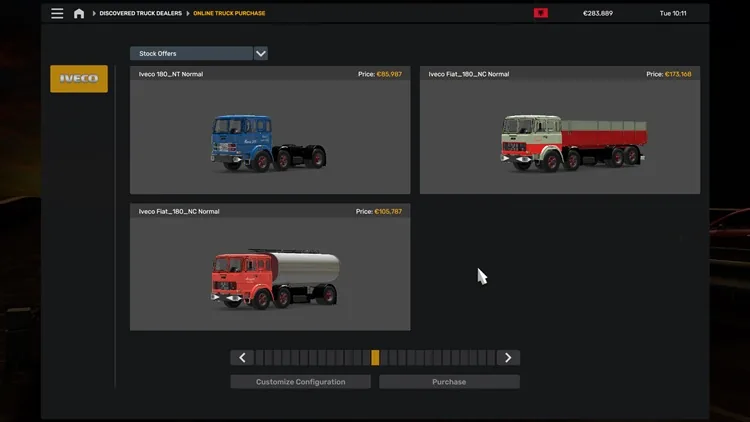The width and height of the screenshot is (750, 422).
Task: Open the hamburger main menu
Action: tap(57, 13)
